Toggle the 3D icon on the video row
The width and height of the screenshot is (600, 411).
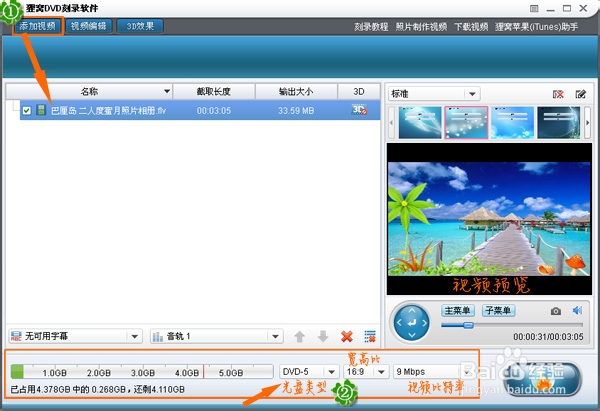359,110
